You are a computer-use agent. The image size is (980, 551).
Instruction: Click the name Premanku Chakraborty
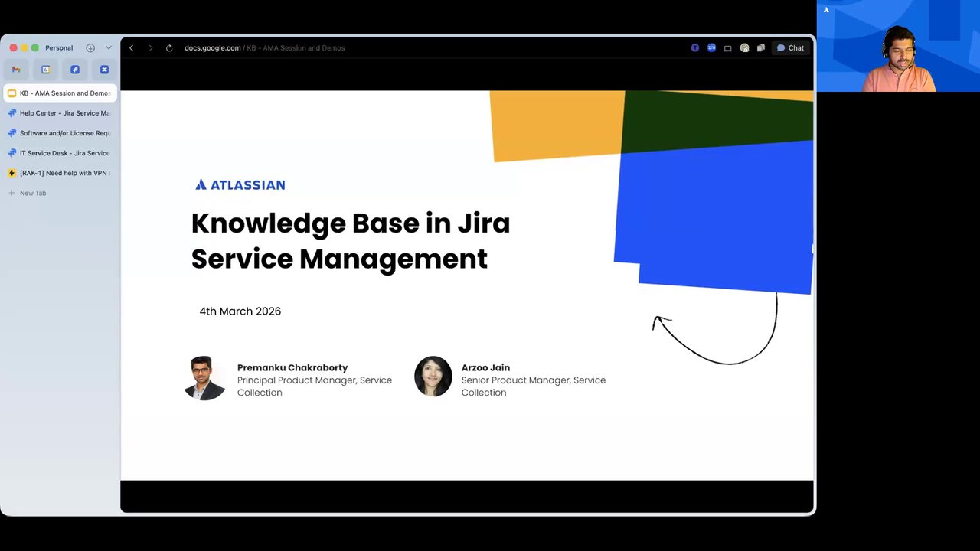coord(292,367)
